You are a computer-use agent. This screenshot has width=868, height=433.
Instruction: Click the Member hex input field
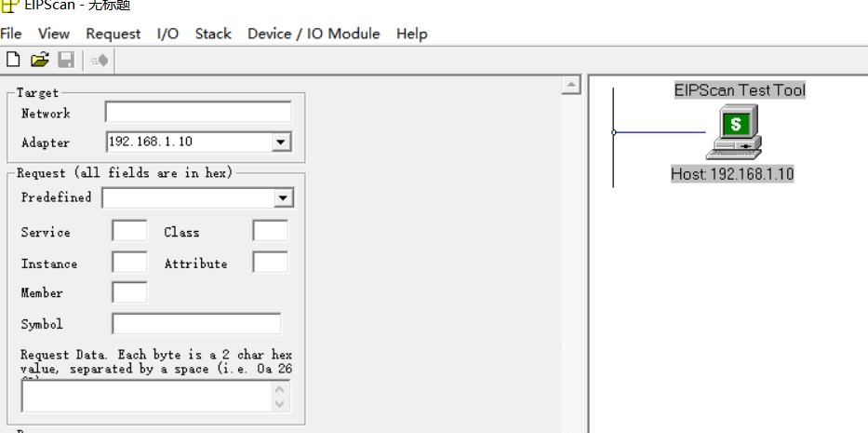(x=129, y=292)
